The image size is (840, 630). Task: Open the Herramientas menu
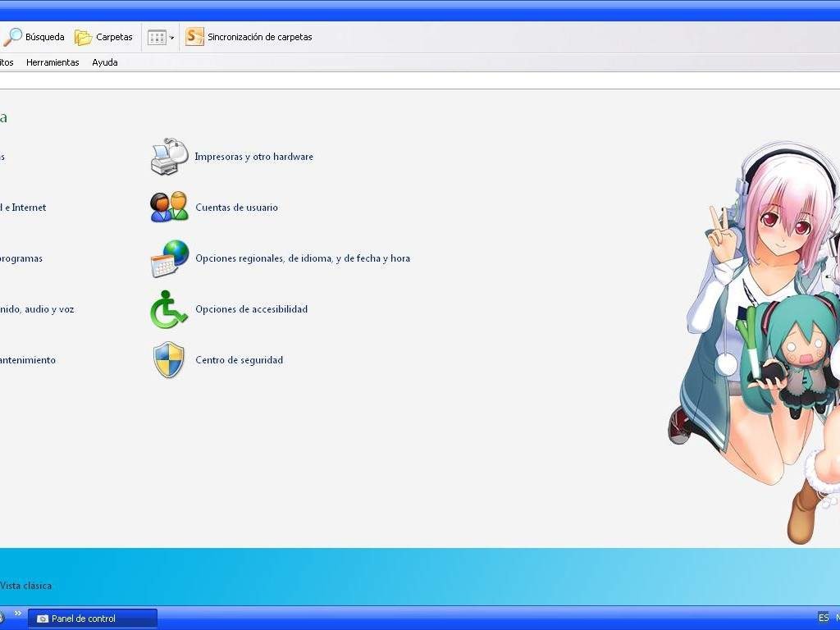point(52,62)
